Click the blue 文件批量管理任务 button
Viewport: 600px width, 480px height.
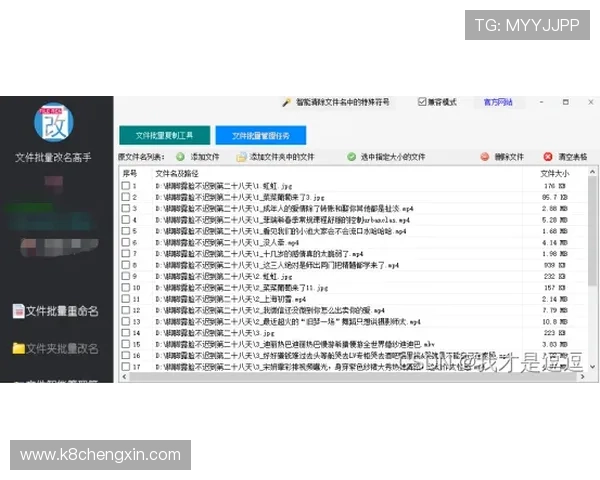tap(261, 135)
